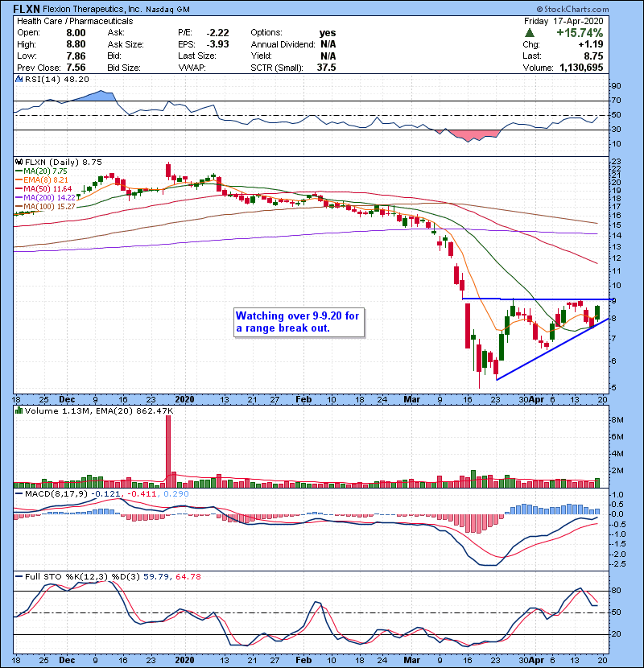The height and width of the screenshot is (668, 644).
Task: Click the Volume bars legend icon
Action: point(19,410)
